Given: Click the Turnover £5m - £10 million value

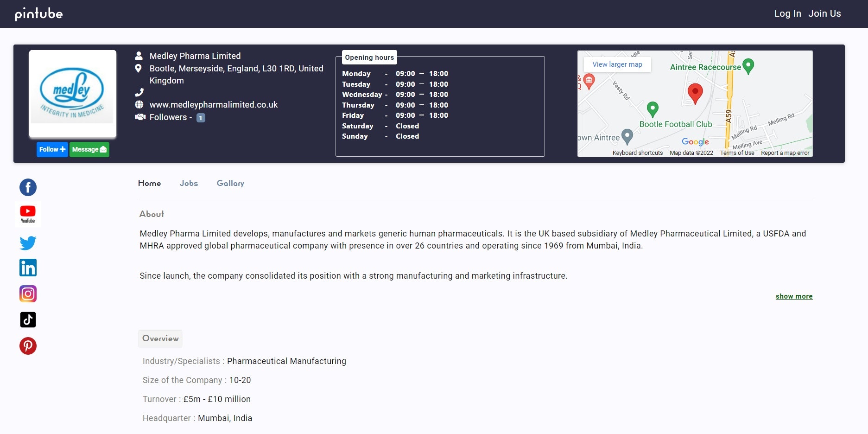Looking at the screenshot, I should (217, 399).
